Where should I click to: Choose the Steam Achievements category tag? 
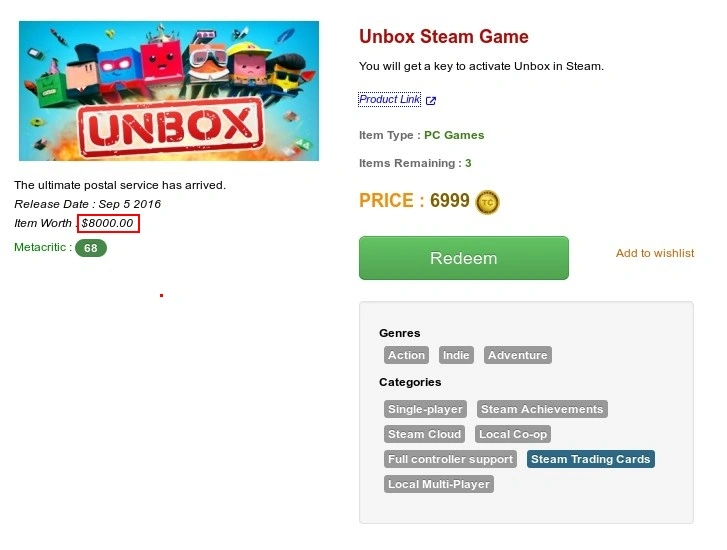(542, 409)
